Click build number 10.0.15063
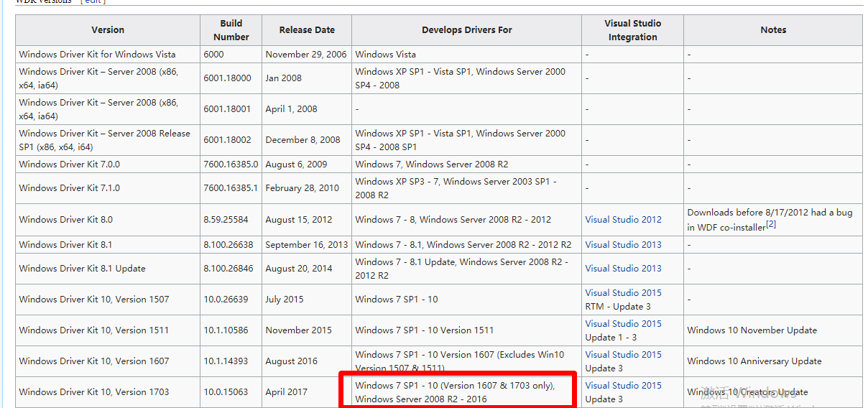The height and width of the screenshot is (408, 868). point(226,392)
